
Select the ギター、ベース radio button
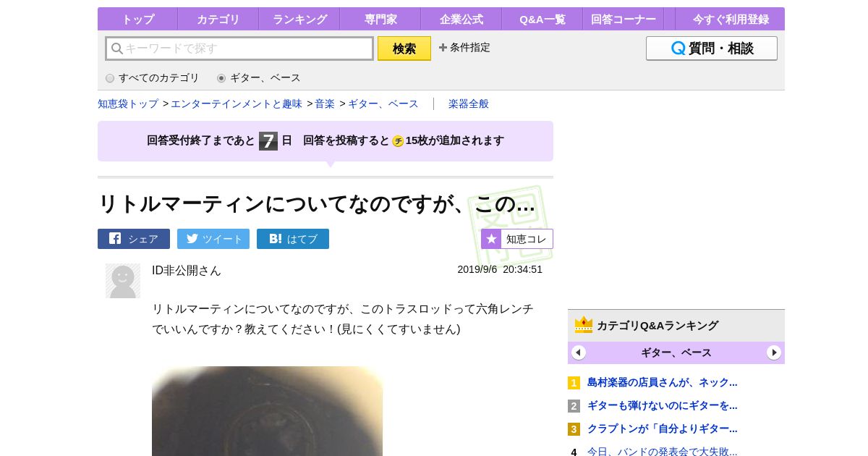[x=221, y=78]
